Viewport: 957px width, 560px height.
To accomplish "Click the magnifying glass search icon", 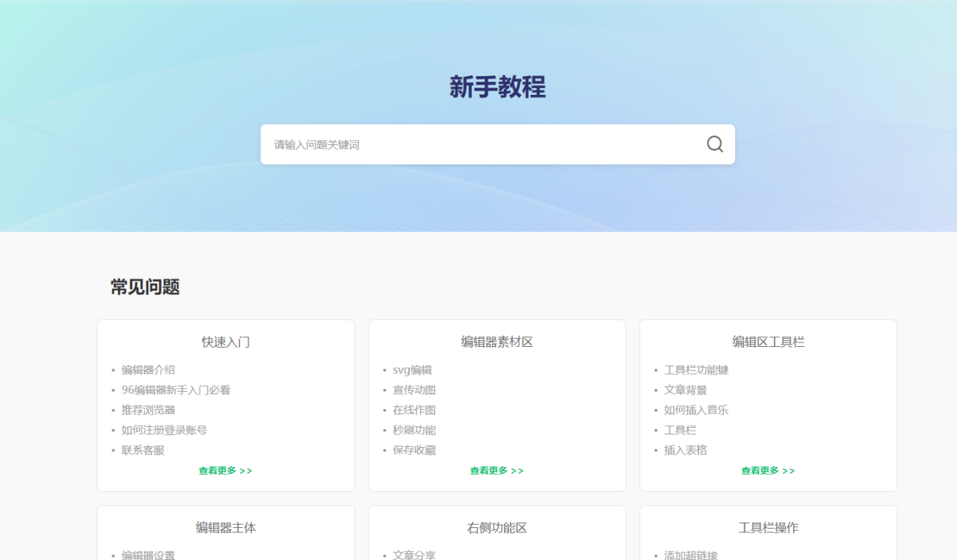I will click(x=715, y=144).
